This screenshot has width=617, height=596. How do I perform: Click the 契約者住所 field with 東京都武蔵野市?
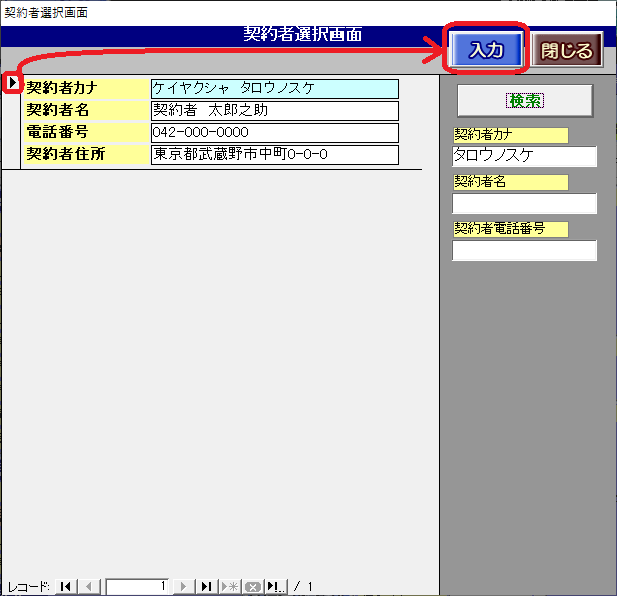[x=274, y=155]
